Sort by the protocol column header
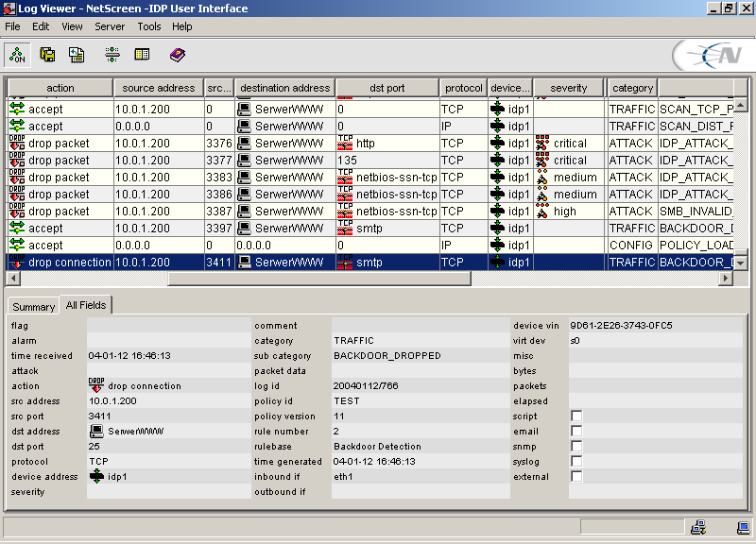756x544 pixels. point(463,88)
